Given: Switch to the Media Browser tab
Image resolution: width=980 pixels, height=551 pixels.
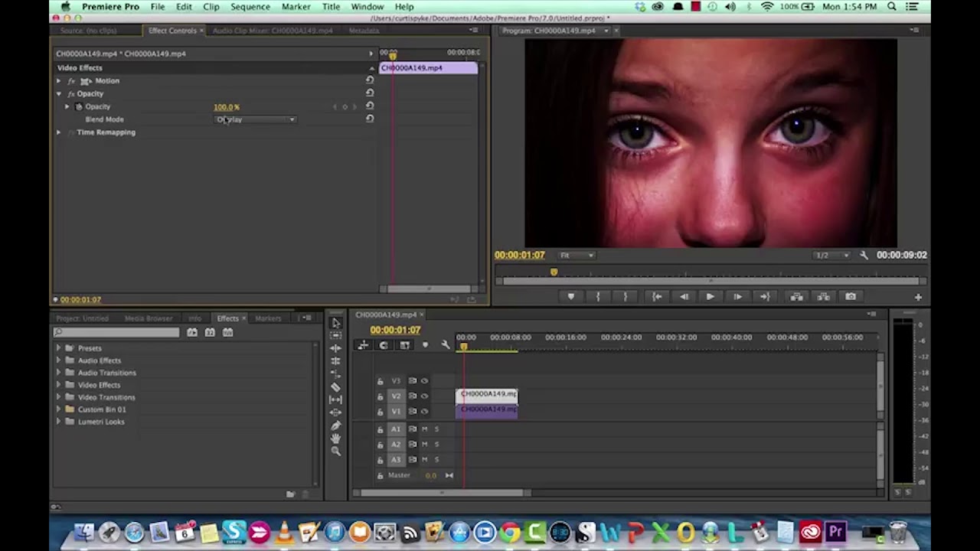Looking at the screenshot, I should (149, 318).
